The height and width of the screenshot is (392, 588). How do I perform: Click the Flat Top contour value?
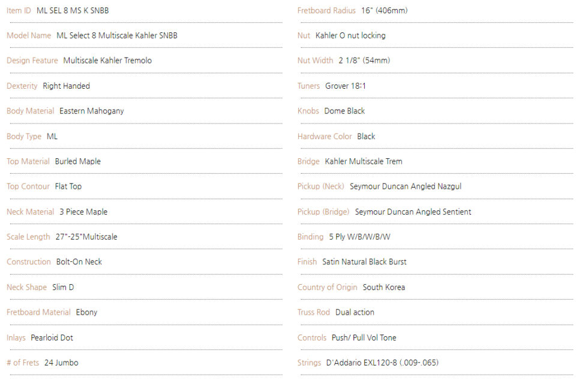(68, 186)
